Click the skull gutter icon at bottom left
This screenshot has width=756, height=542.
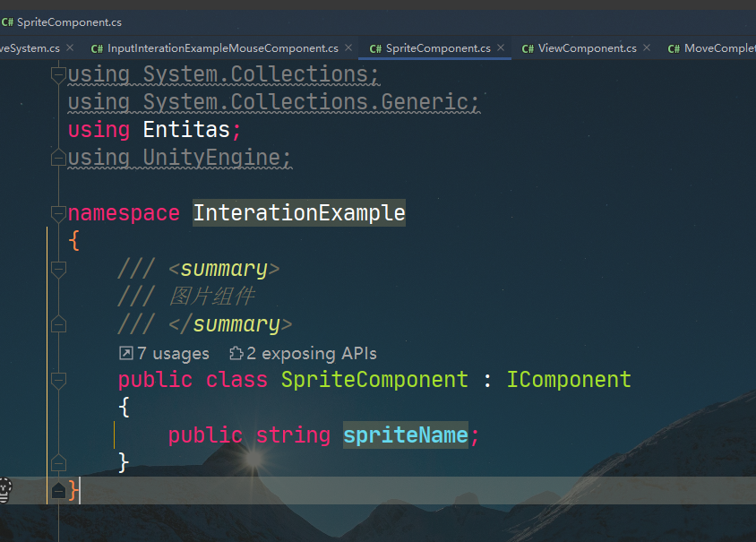(4, 490)
